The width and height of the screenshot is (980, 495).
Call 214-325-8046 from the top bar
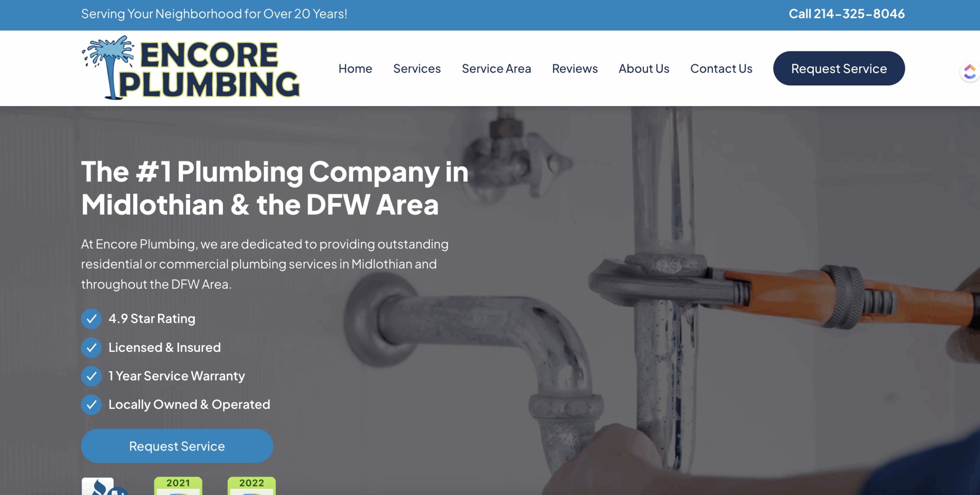click(847, 14)
